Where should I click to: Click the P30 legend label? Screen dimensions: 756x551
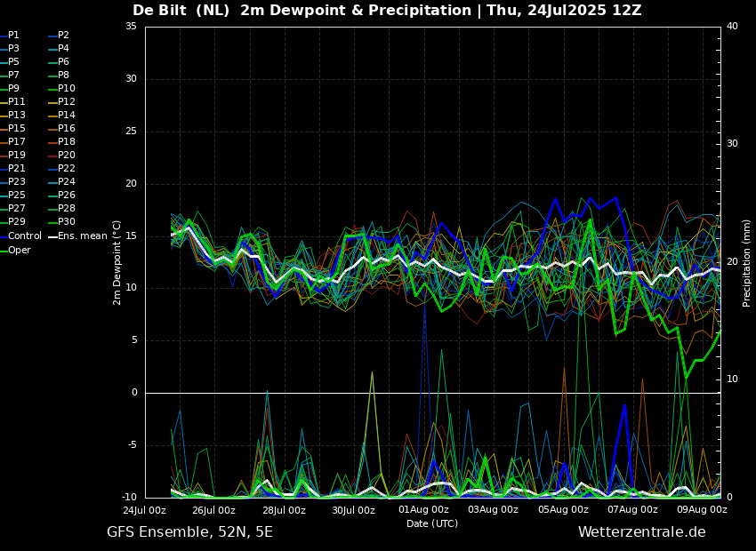click(x=67, y=222)
